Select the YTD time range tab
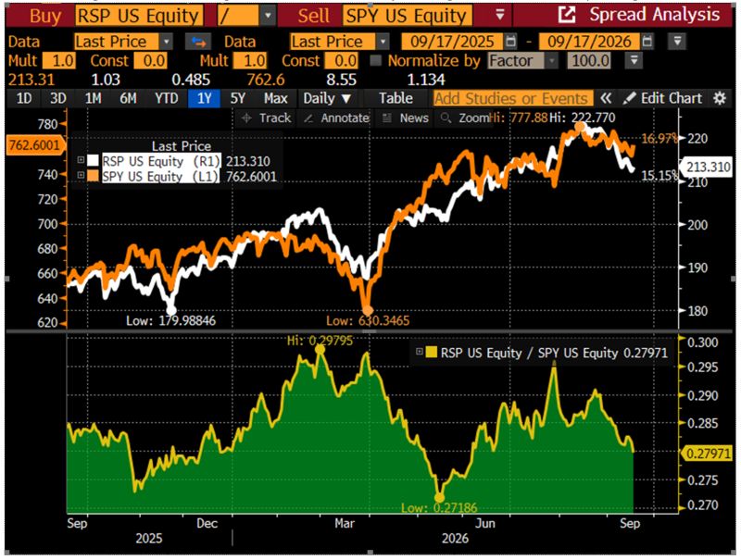Viewport: 741px width, 560px height. pos(167,98)
